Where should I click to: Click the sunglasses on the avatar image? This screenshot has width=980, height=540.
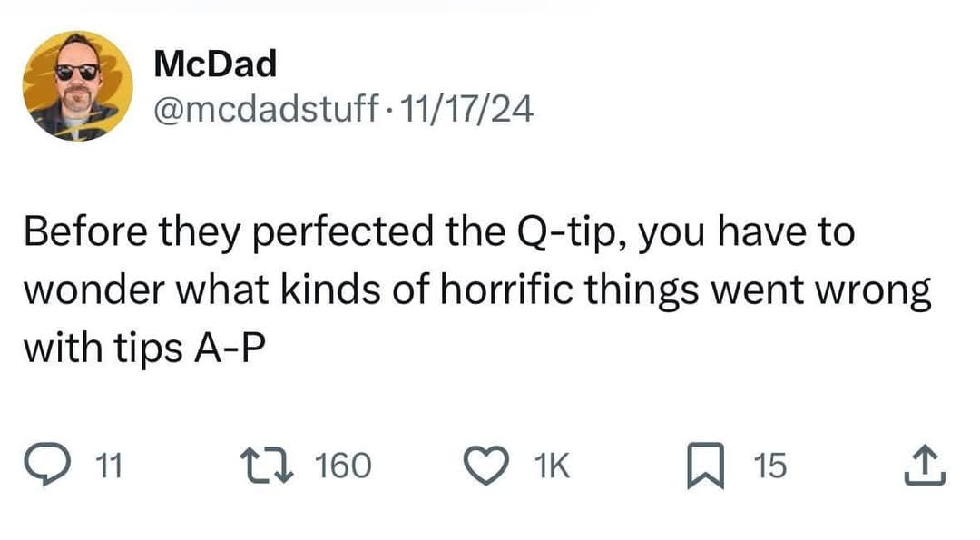point(76,73)
